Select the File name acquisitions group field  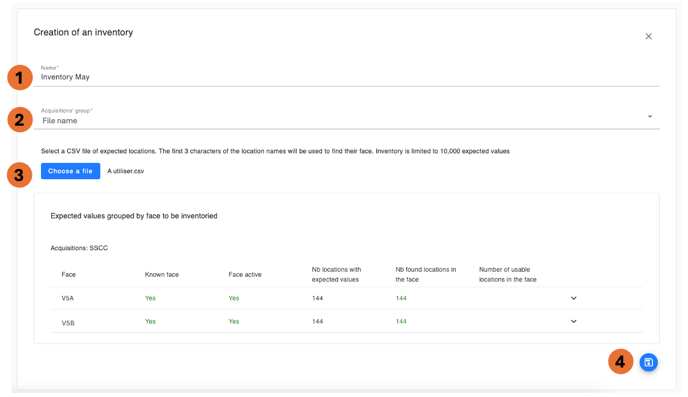tap(346, 118)
